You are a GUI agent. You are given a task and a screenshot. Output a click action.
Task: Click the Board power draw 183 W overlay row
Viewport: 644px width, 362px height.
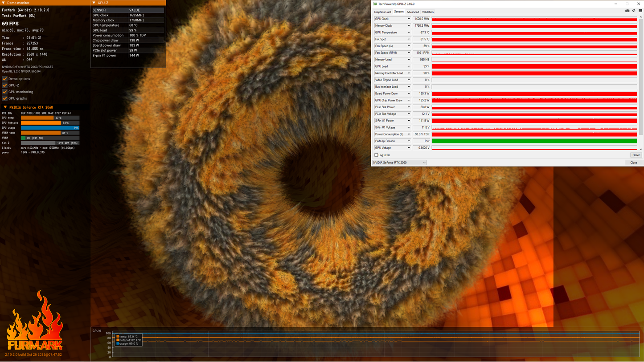pyautogui.click(x=128, y=45)
